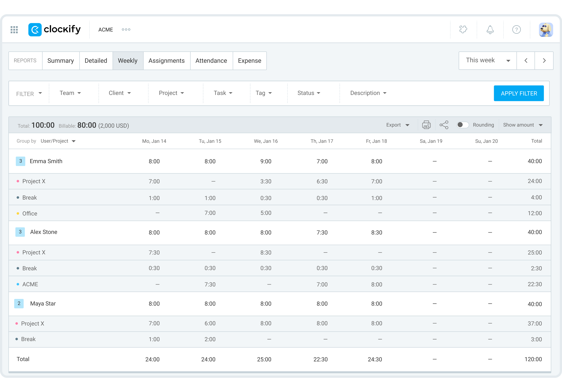The width and height of the screenshot is (562, 392).
Task: Collapse Maya Star's group badge
Action: pos(19,303)
